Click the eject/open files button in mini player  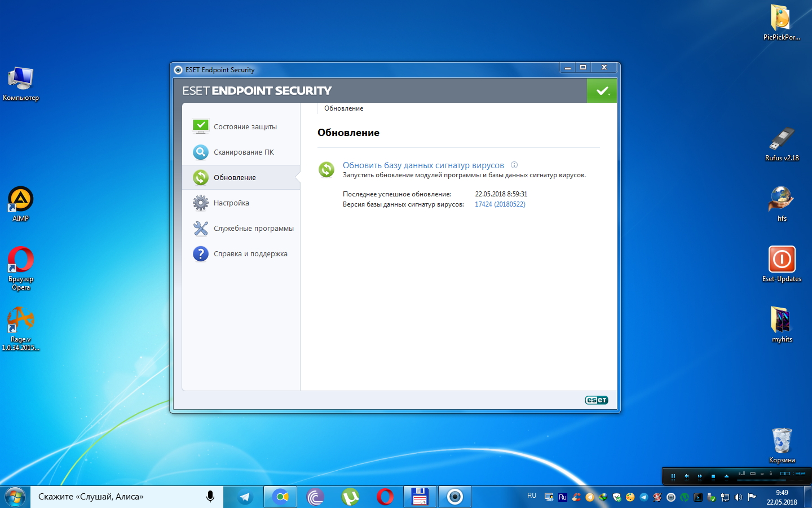(726, 476)
